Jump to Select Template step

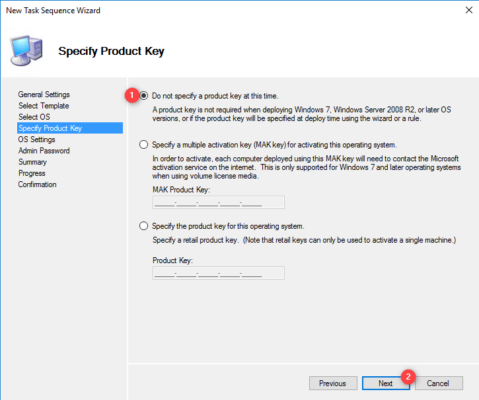click(44, 106)
